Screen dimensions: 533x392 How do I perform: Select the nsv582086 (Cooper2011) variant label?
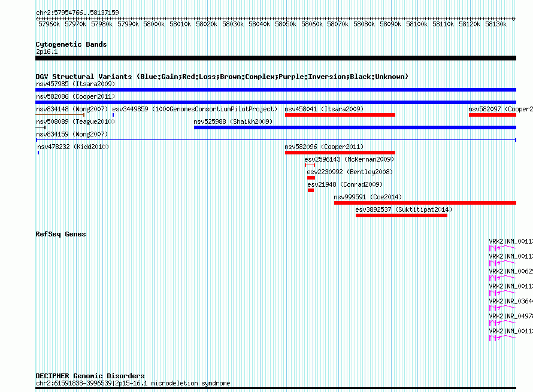75,96
